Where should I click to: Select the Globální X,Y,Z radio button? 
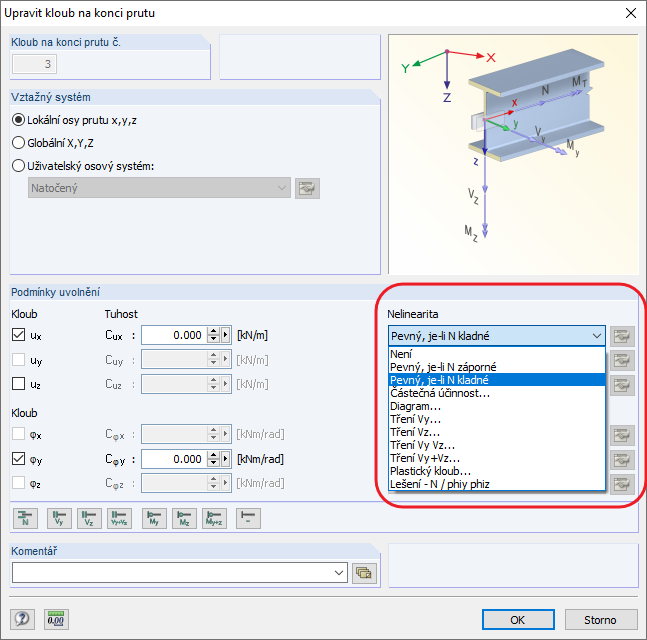[19, 143]
